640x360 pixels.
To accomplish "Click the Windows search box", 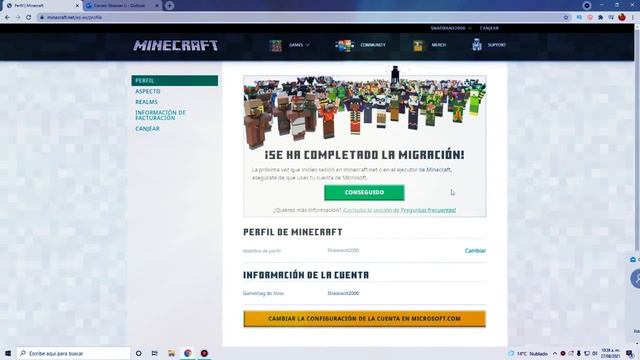I will 73,353.
